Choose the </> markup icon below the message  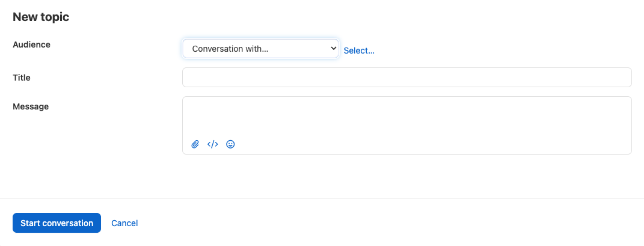(x=212, y=144)
